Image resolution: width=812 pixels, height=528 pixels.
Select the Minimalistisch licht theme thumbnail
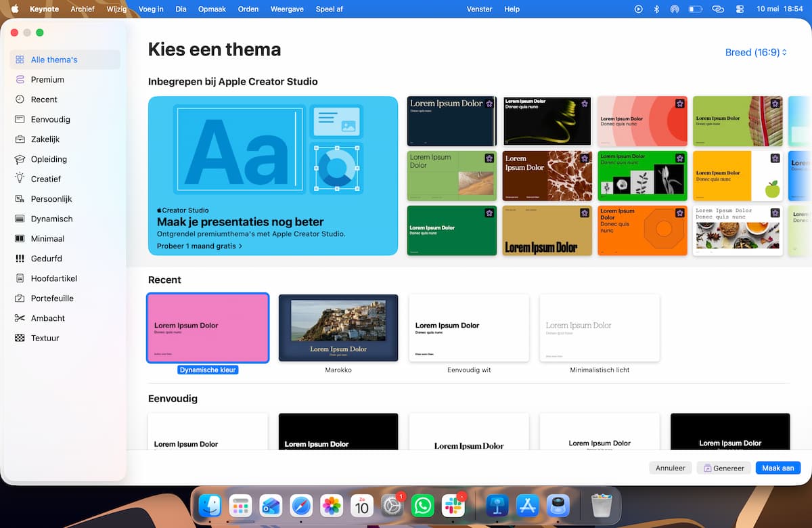point(600,328)
